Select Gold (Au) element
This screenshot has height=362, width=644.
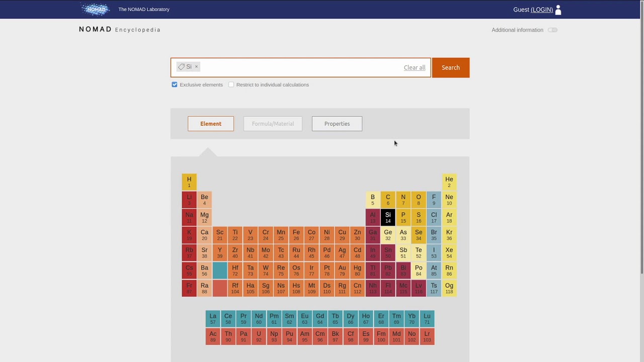(x=342, y=270)
